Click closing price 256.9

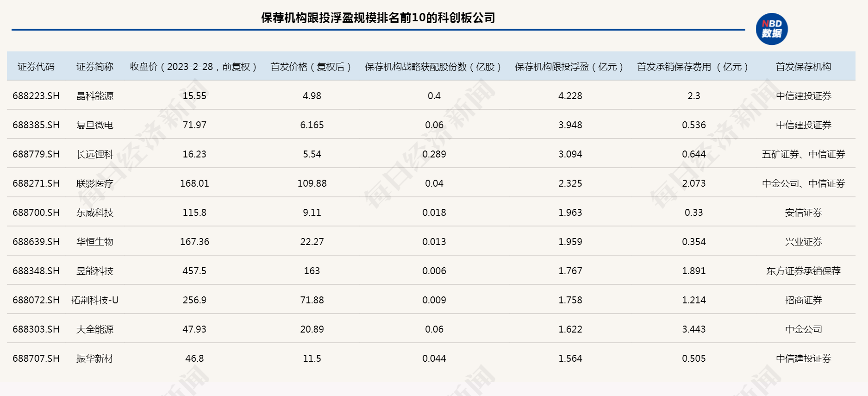(x=194, y=300)
